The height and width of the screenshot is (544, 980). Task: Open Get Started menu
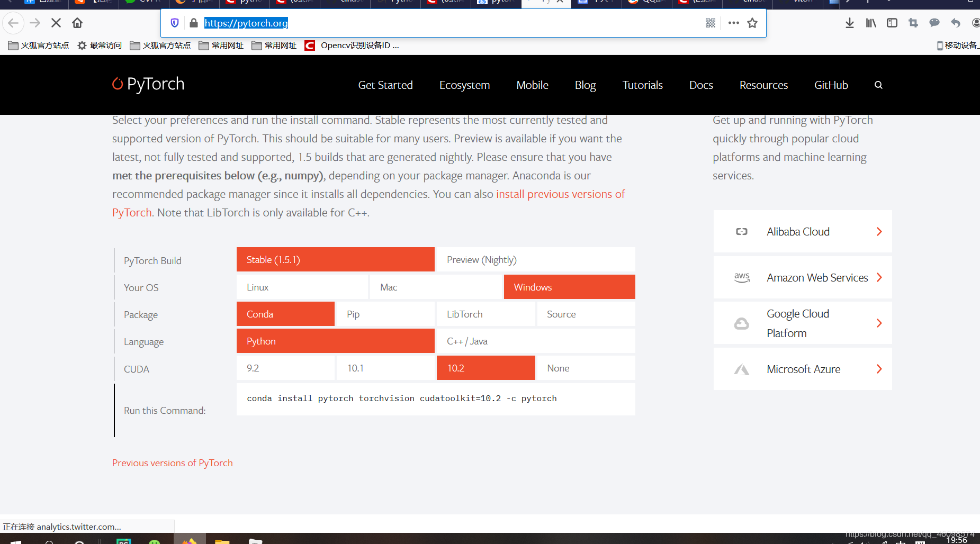[x=385, y=85]
